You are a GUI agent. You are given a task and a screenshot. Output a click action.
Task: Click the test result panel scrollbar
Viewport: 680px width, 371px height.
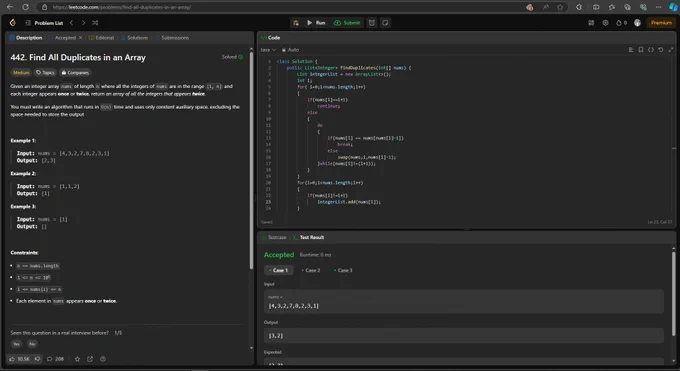tap(673, 293)
